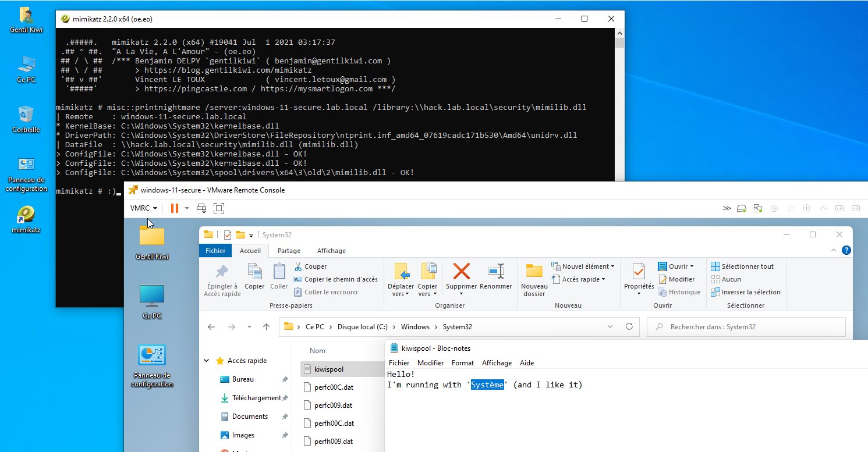
Task: Click the Renommer icon
Action: [x=496, y=271]
